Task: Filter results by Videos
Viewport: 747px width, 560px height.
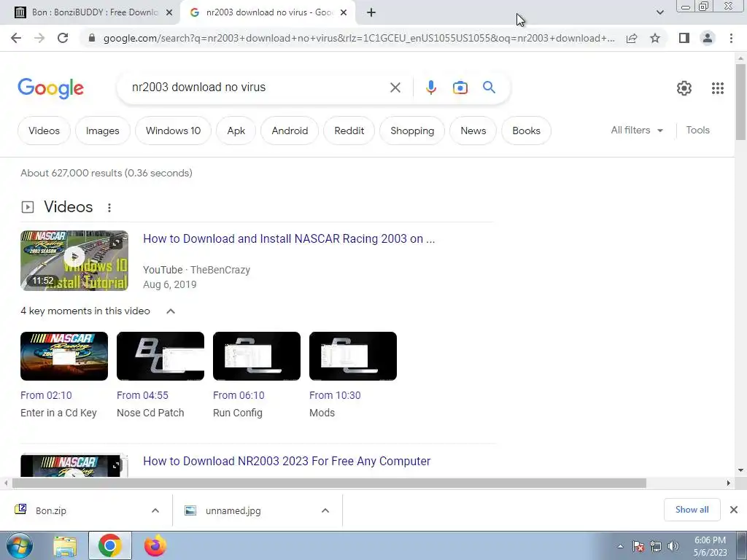Action: click(x=44, y=131)
